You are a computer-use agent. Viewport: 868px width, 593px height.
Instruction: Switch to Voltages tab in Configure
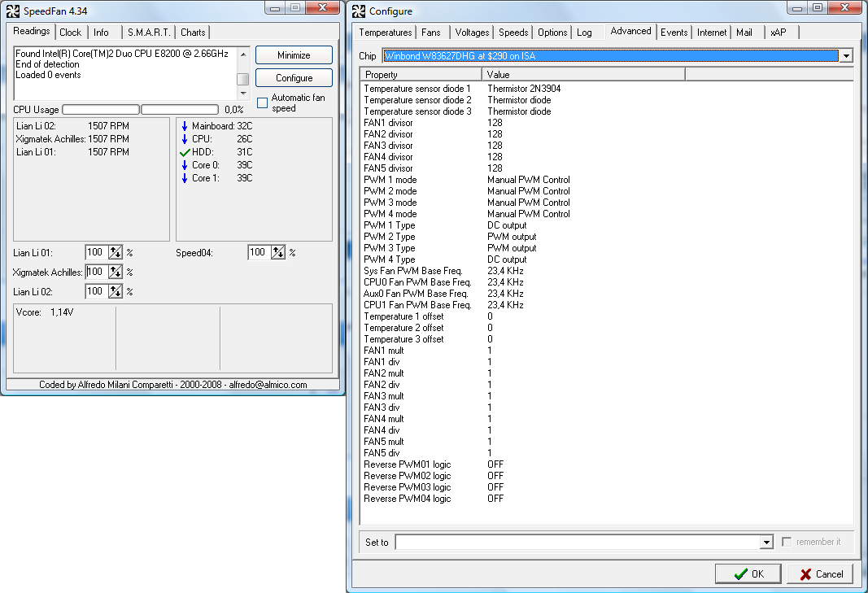472,33
